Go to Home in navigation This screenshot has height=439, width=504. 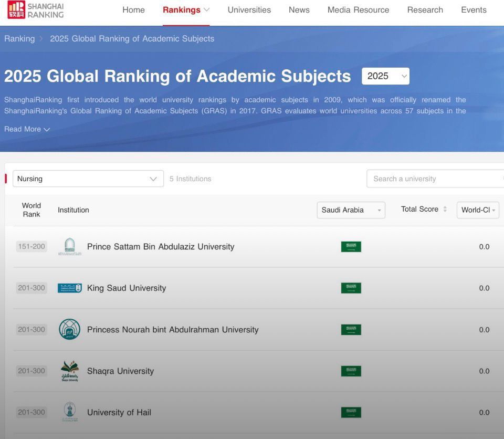point(133,10)
